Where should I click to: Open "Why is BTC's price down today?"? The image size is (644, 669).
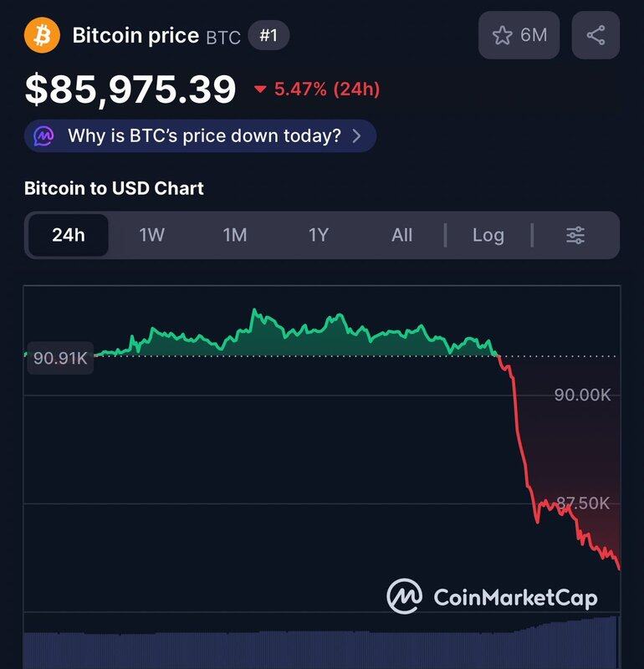tap(204, 135)
